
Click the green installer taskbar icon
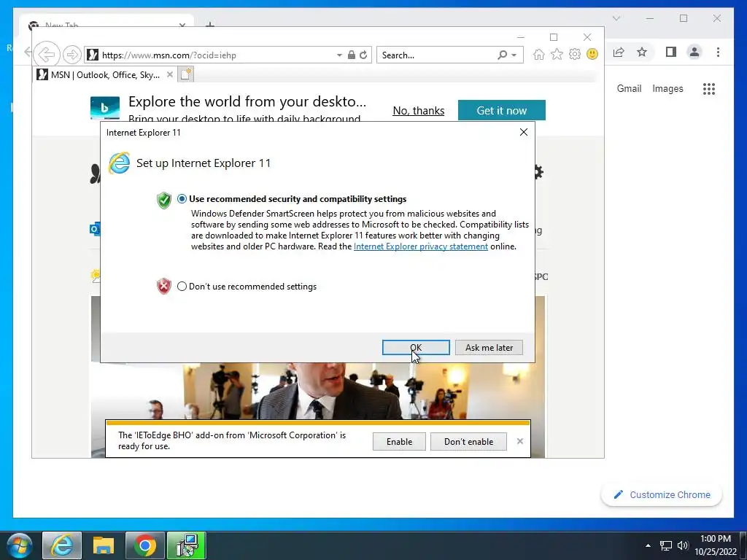pos(186,545)
